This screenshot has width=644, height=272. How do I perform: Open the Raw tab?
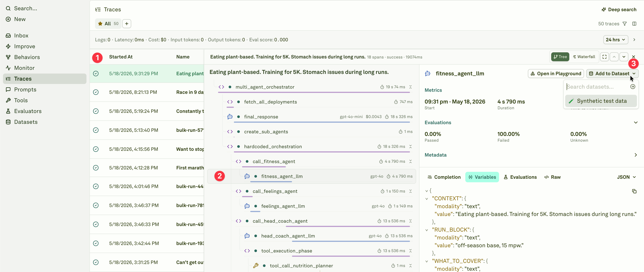point(553,177)
